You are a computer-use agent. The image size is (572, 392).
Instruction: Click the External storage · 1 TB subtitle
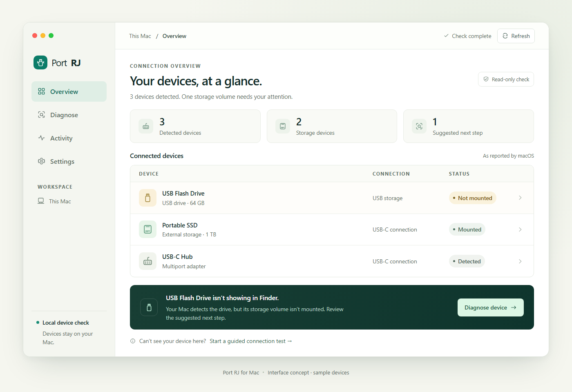189,234
